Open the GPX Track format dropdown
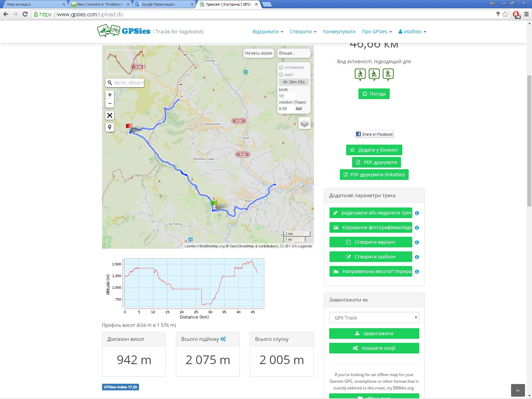The height and width of the screenshot is (399, 532). click(x=374, y=318)
